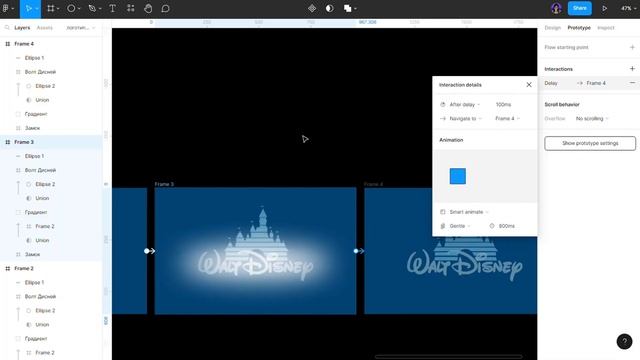
Task: Edit the 100ms delay value field
Action: coord(503,104)
